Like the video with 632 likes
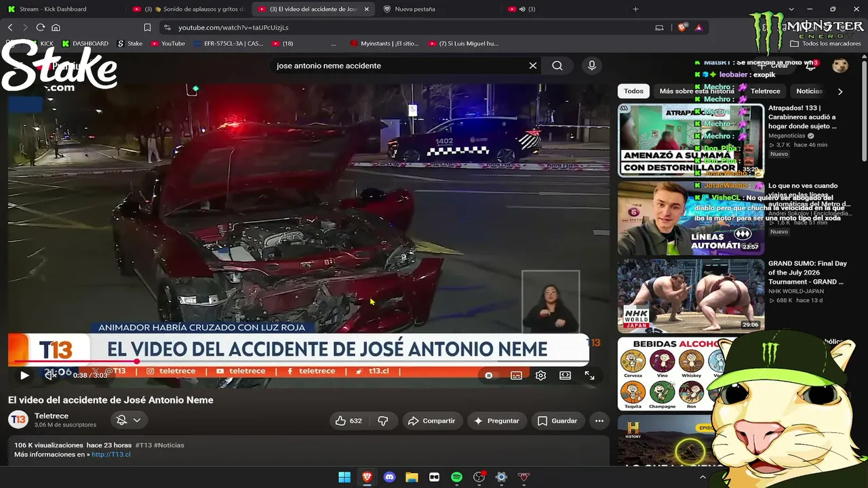The width and height of the screenshot is (868, 488). tap(349, 421)
